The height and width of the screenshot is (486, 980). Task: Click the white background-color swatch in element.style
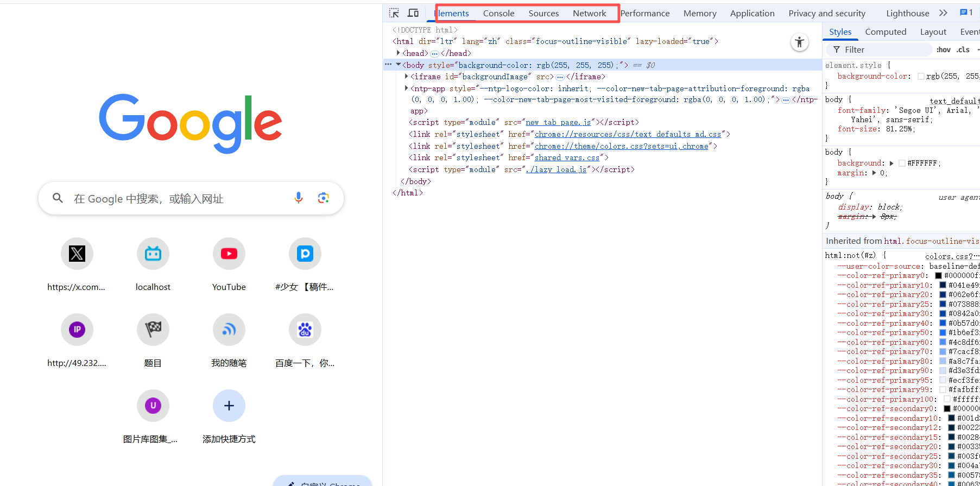pos(921,77)
